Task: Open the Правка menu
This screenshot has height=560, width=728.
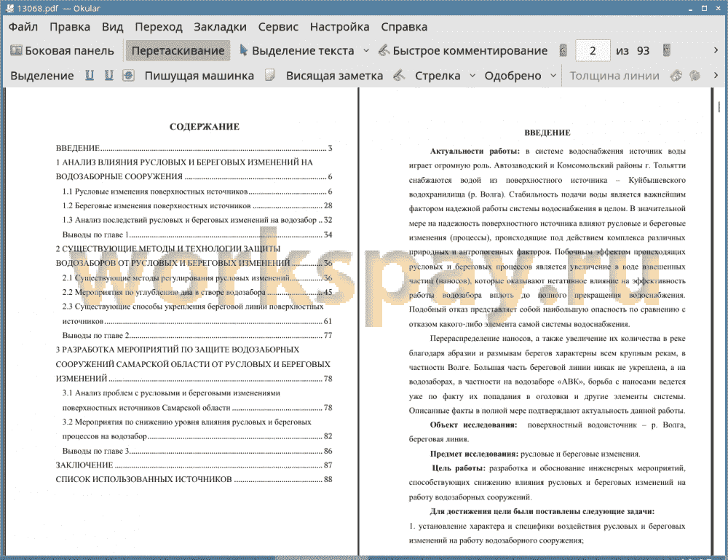Action: tap(70, 27)
